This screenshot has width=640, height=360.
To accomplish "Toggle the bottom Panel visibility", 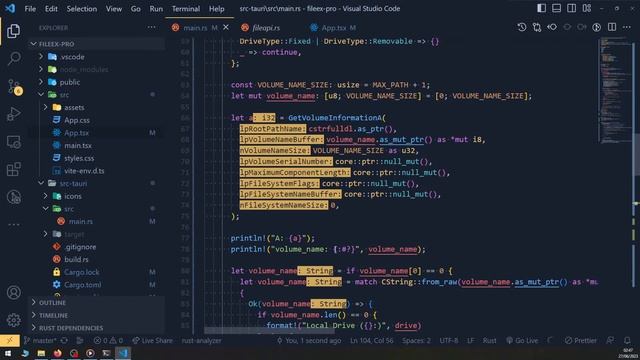I will tap(556, 8).
